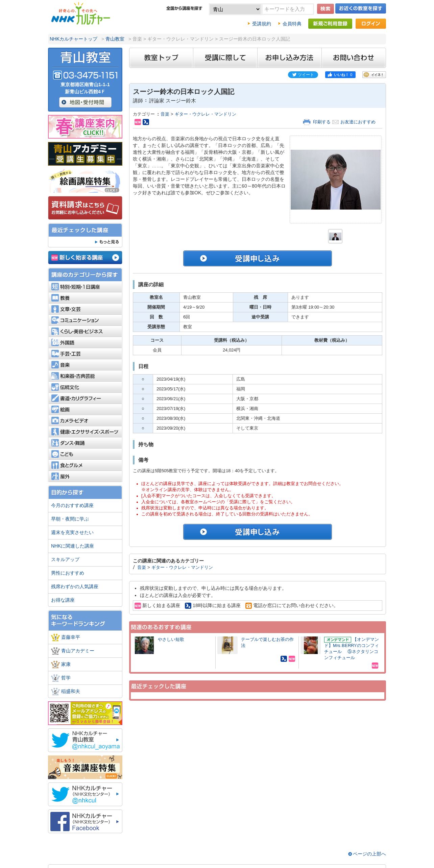Select the 絵画 category icon

[55, 409]
